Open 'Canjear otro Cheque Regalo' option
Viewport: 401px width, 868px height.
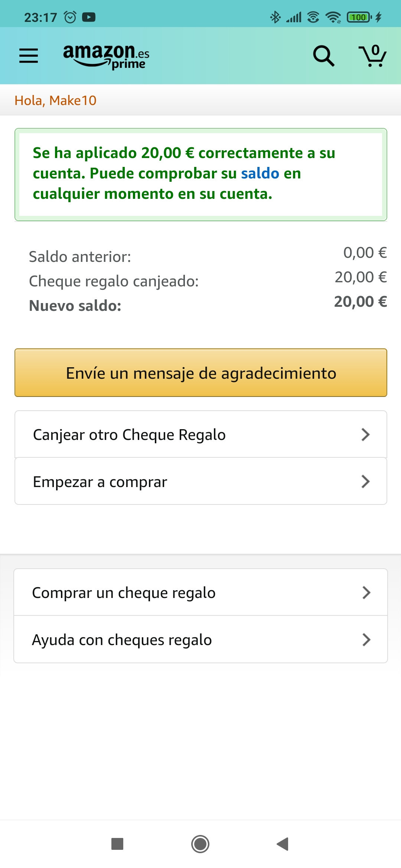pyautogui.click(x=129, y=435)
